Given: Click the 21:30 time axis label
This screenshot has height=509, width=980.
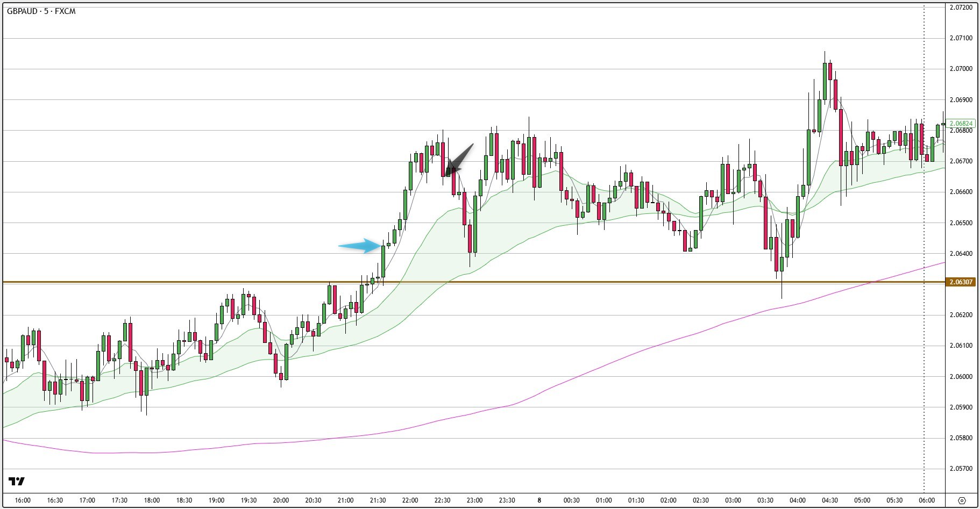Looking at the screenshot, I should tap(378, 500).
